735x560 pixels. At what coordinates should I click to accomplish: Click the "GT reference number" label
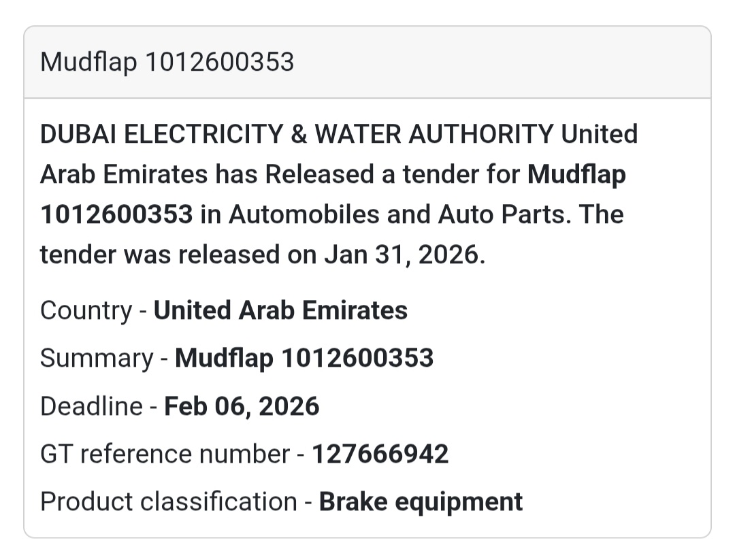(x=165, y=454)
